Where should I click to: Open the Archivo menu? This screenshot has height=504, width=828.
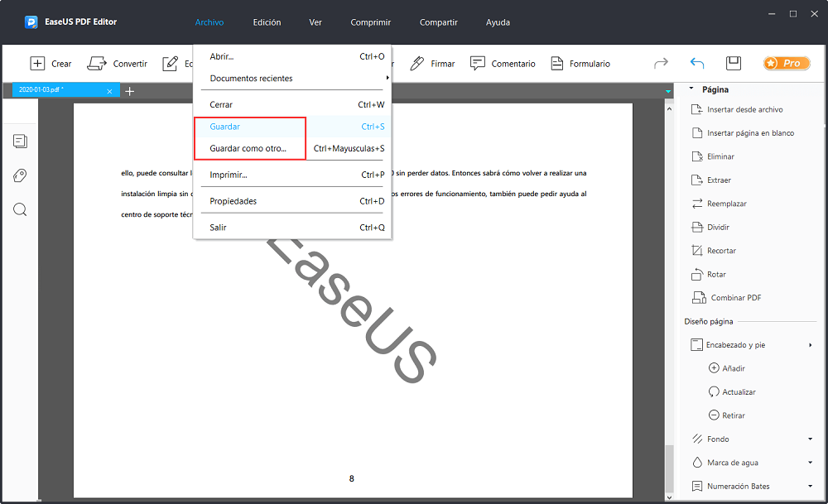pos(209,22)
